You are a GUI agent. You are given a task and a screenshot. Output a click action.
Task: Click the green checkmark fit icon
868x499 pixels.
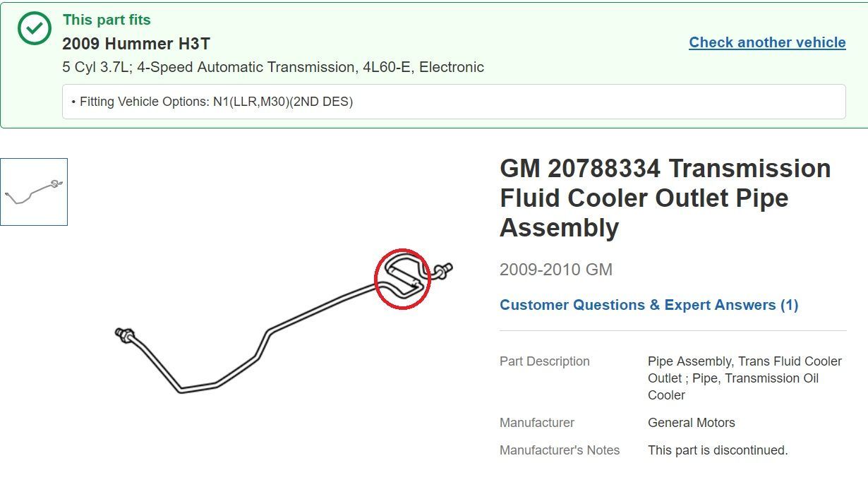35,29
